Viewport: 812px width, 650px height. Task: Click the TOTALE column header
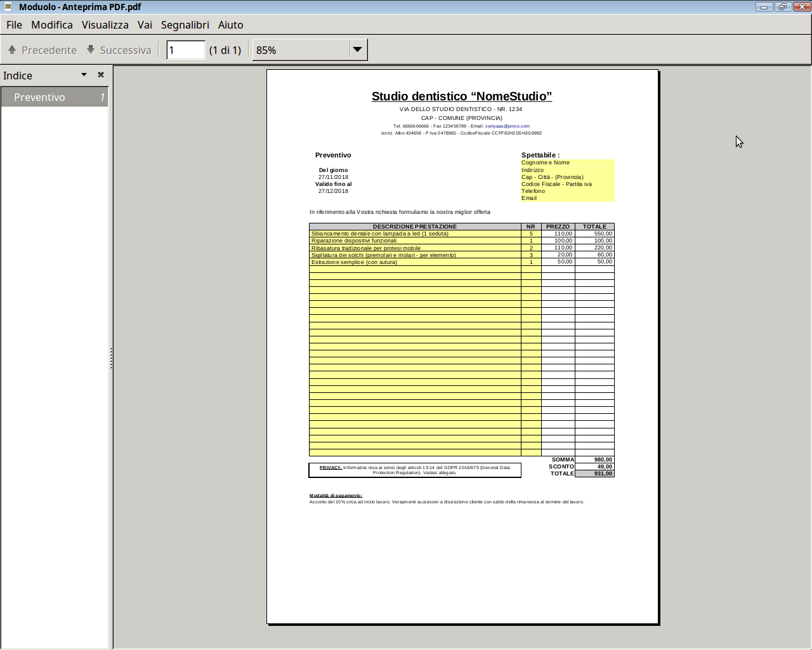coord(594,227)
